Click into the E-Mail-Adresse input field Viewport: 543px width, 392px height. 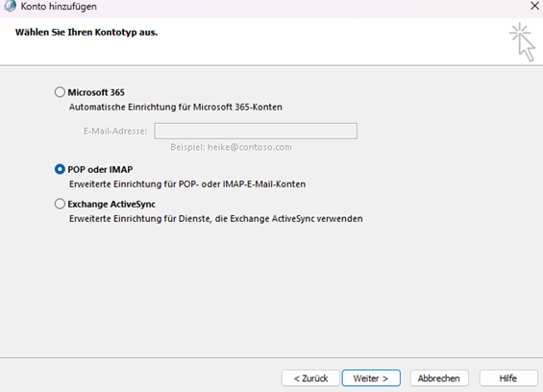pyautogui.click(x=256, y=131)
